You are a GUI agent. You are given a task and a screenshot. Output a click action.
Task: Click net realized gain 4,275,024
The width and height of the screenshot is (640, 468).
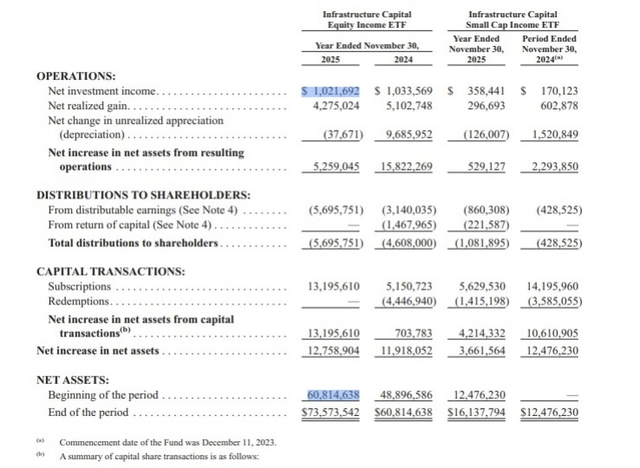tap(336, 106)
